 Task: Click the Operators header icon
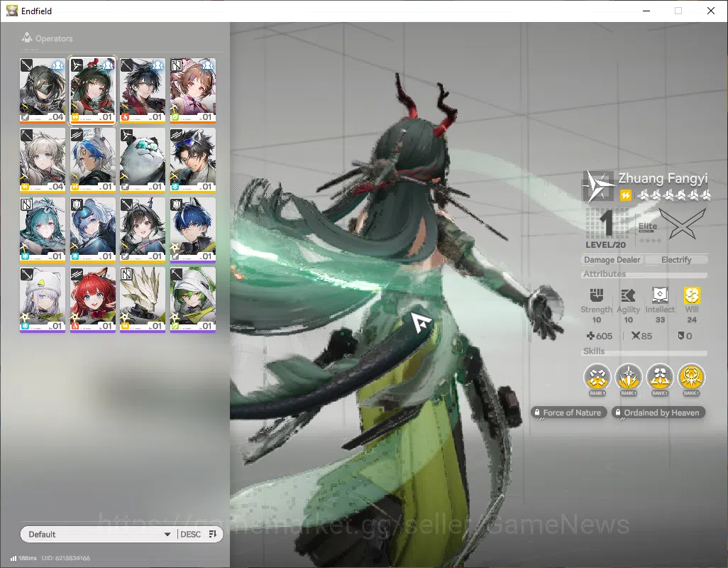click(x=27, y=38)
